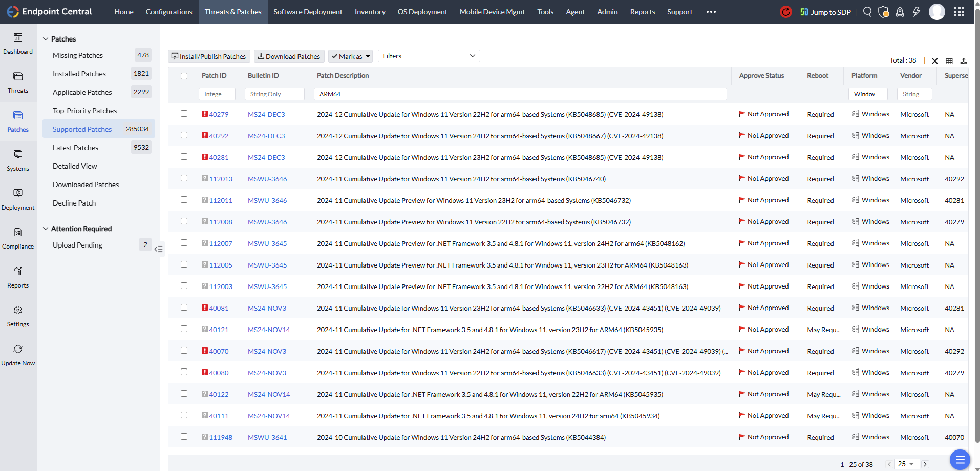Open the bulletin link MSWU-3641

[267, 437]
